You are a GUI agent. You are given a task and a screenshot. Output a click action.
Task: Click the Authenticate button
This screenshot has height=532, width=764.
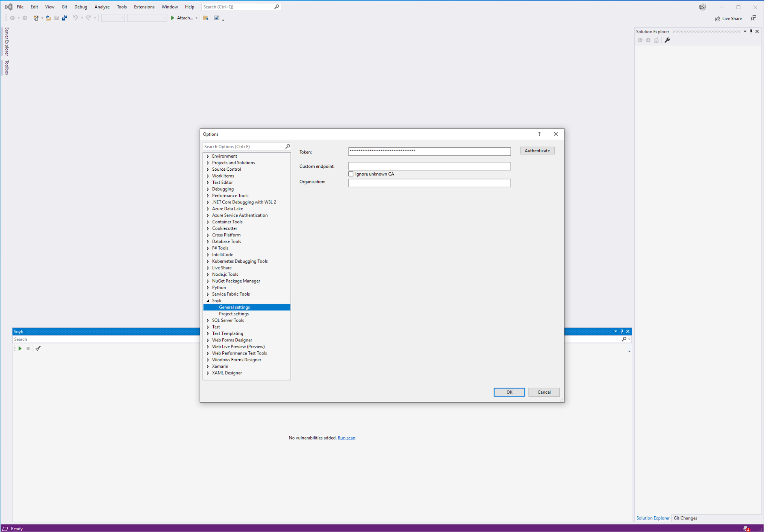coord(537,150)
